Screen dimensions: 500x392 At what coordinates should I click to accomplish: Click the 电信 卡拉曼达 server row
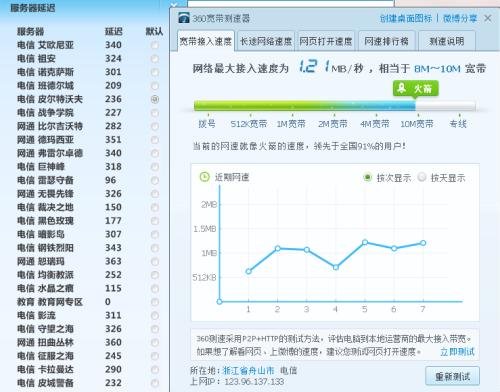[x=88, y=369]
